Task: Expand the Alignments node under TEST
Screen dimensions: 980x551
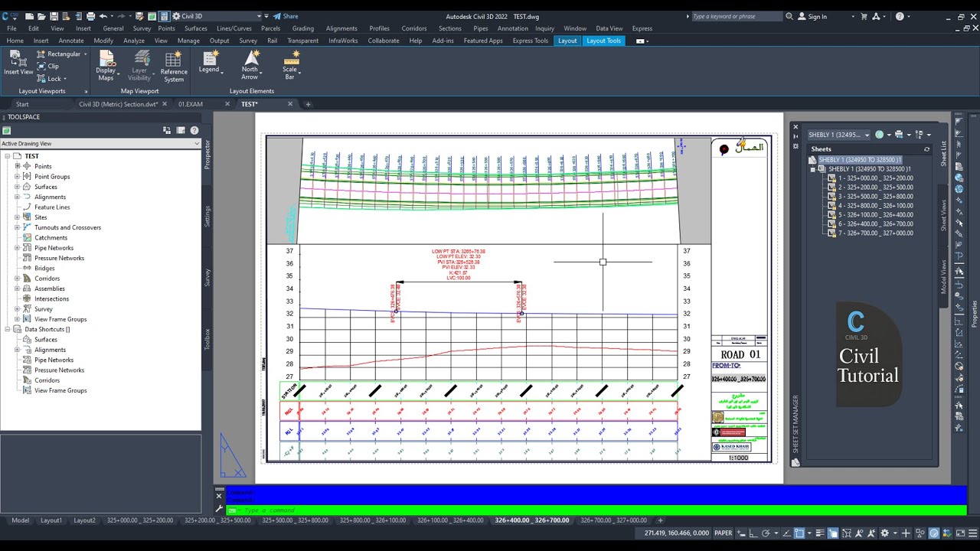Action: point(17,197)
